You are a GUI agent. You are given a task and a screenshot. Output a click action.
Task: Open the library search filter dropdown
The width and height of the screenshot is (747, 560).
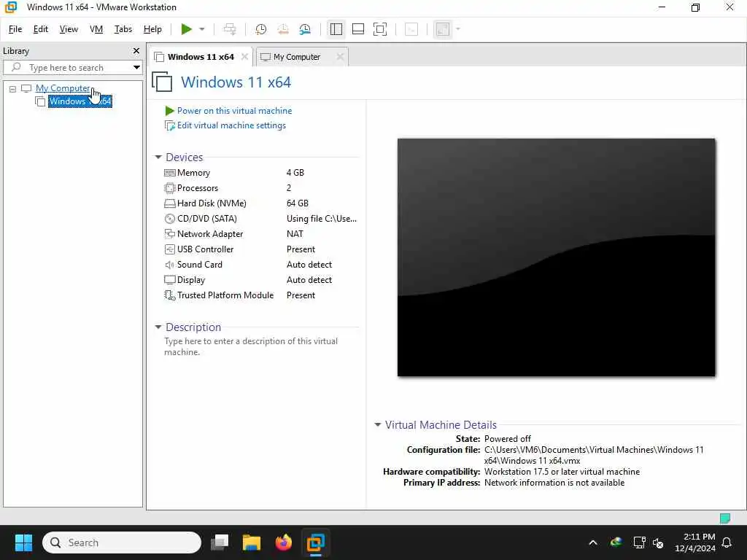(136, 68)
